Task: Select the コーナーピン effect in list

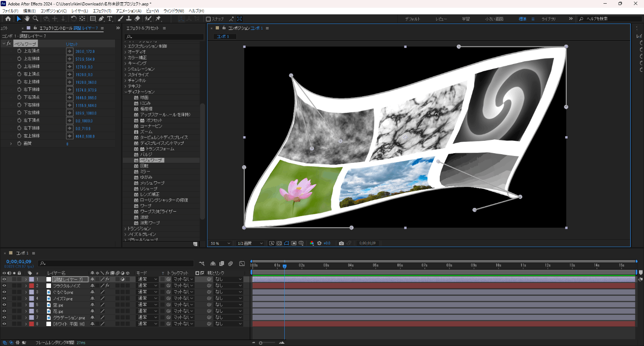Action: pos(151,126)
